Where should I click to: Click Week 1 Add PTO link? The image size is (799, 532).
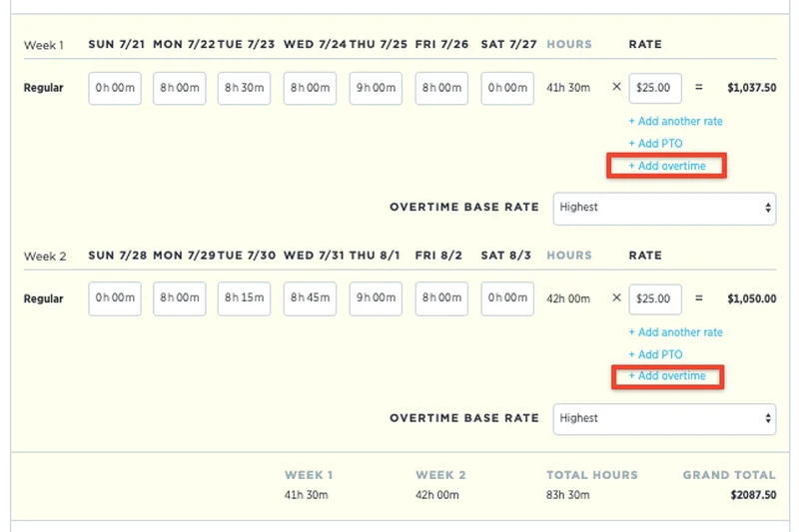coord(655,144)
